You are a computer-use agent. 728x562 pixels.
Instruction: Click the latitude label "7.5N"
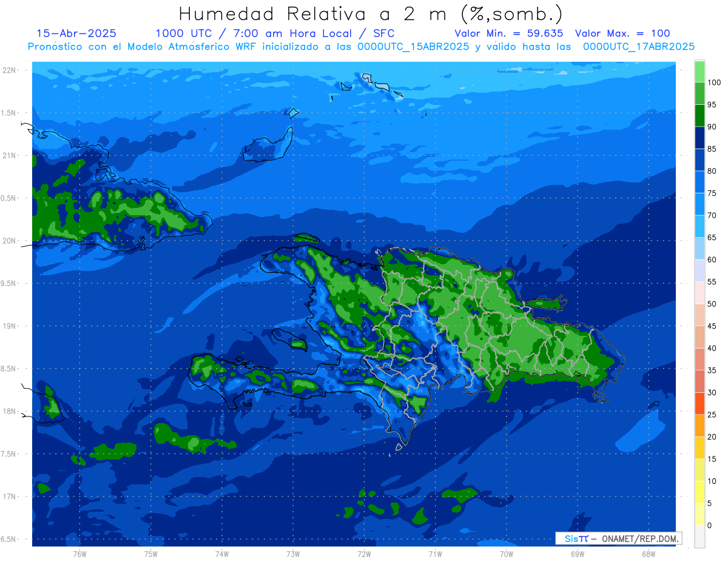click(8, 454)
